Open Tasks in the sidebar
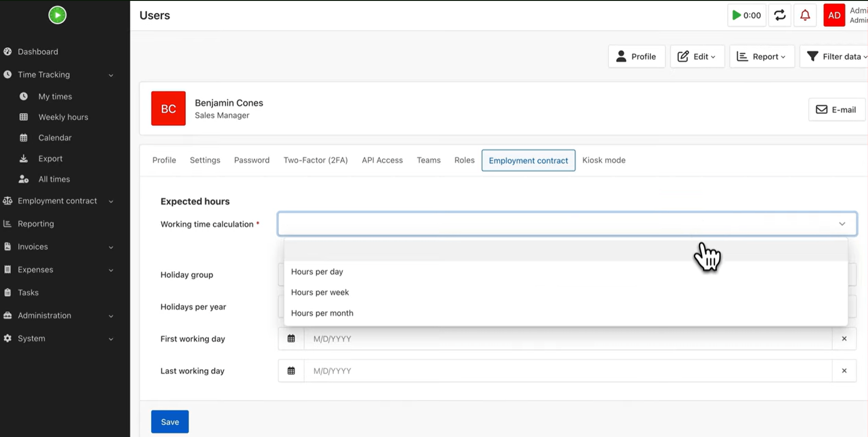Screen dimensions: 868x437 [28, 292]
